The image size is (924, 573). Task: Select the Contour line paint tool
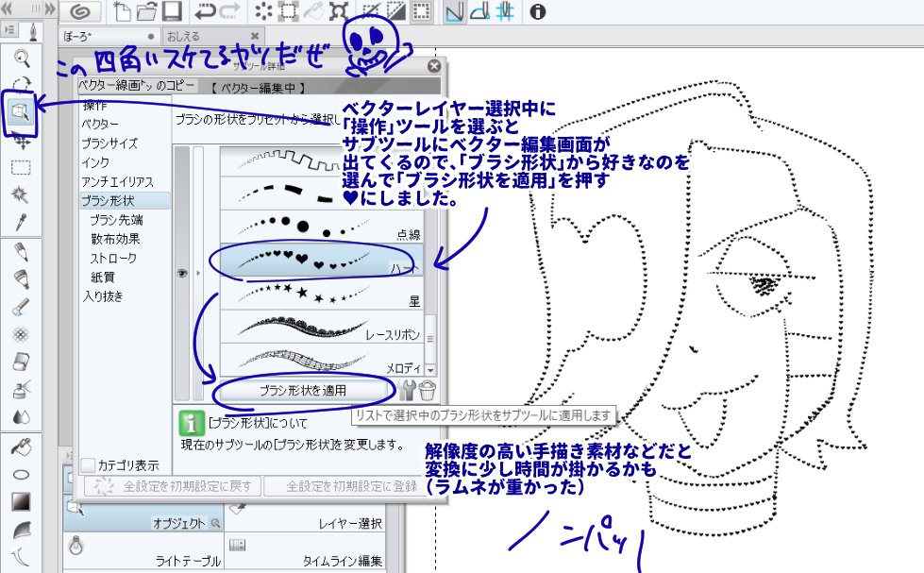coord(21,530)
